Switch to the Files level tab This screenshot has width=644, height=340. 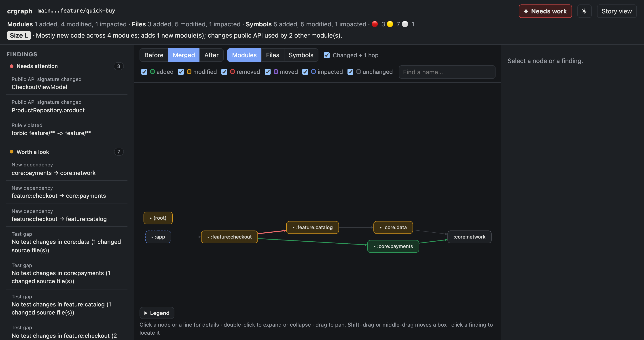pos(273,55)
